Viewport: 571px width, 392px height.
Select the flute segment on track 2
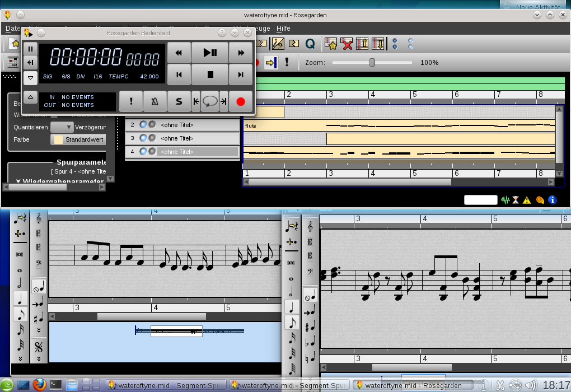(399, 125)
